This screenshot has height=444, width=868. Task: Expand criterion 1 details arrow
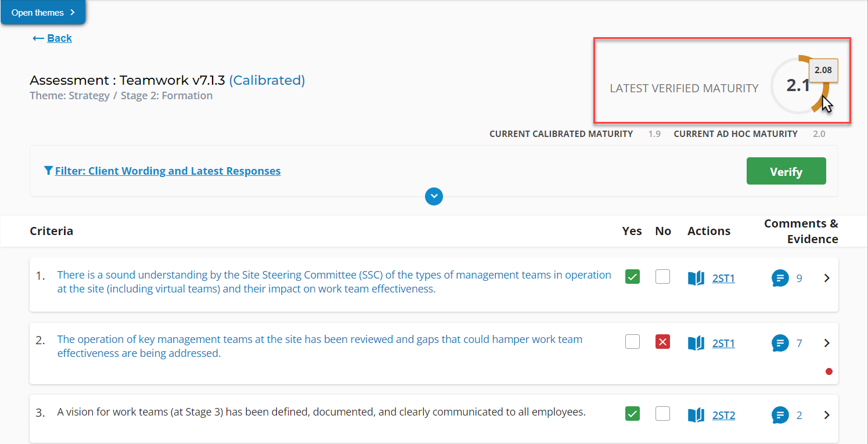(827, 279)
